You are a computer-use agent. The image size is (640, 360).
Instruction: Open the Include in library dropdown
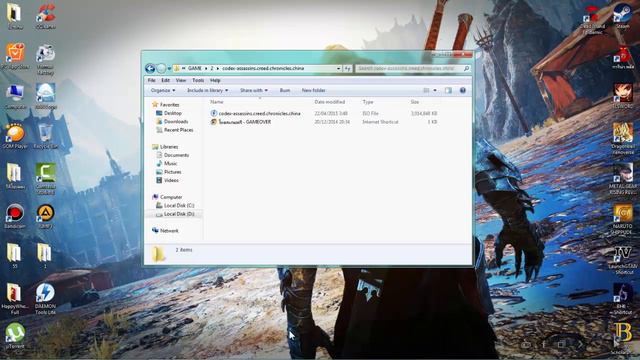207,90
